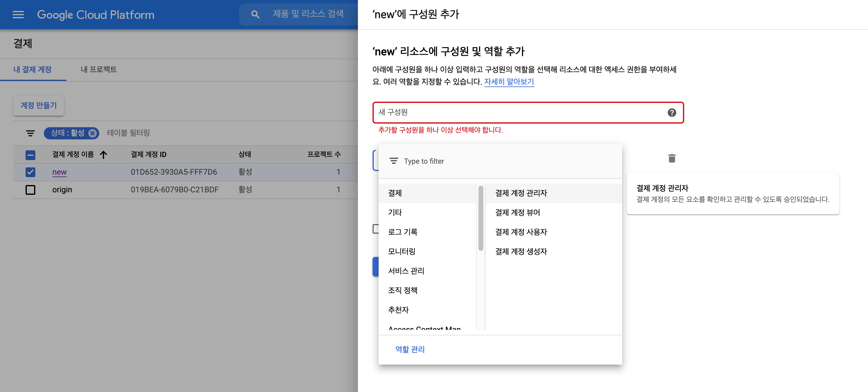Click the help icon in 새 구성원 field
The image size is (868, 392).
point(672,113)
